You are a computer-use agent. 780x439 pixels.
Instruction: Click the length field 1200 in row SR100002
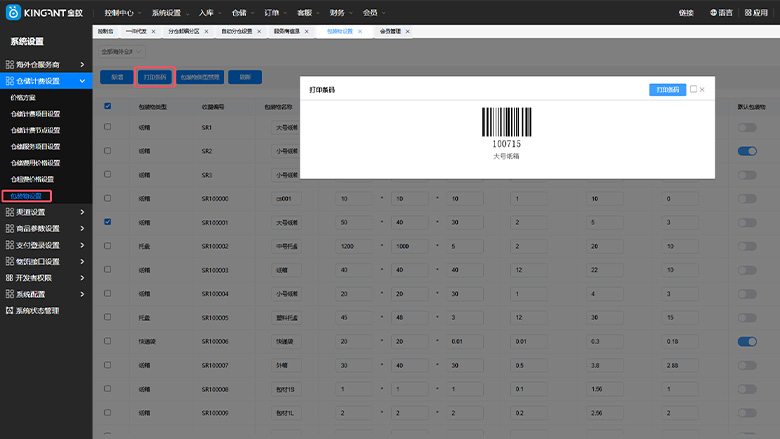[x=354, y=246]
